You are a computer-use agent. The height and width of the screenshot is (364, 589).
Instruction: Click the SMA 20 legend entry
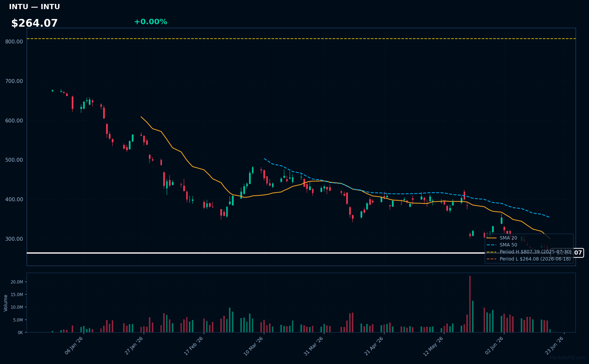click(502, 238)
